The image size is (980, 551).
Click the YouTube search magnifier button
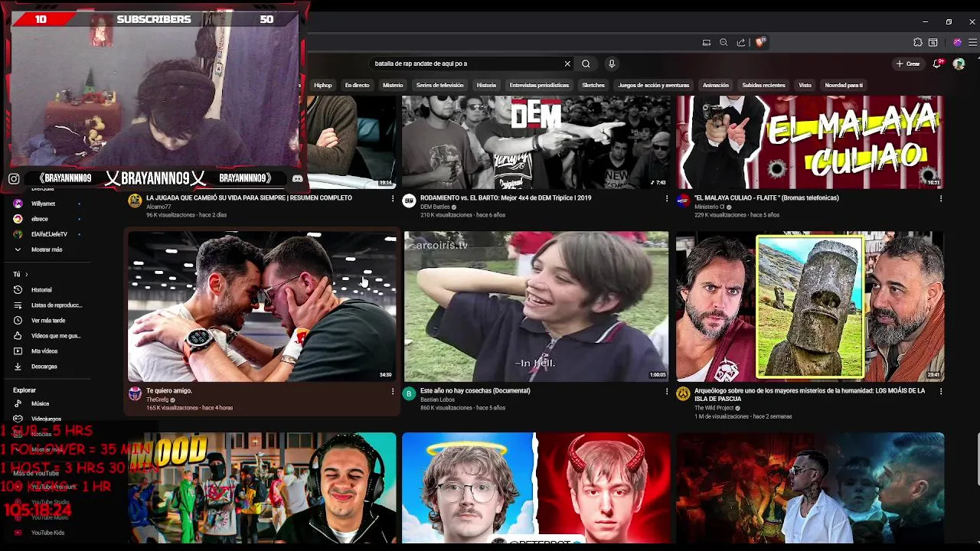click(x=586, y=64)
